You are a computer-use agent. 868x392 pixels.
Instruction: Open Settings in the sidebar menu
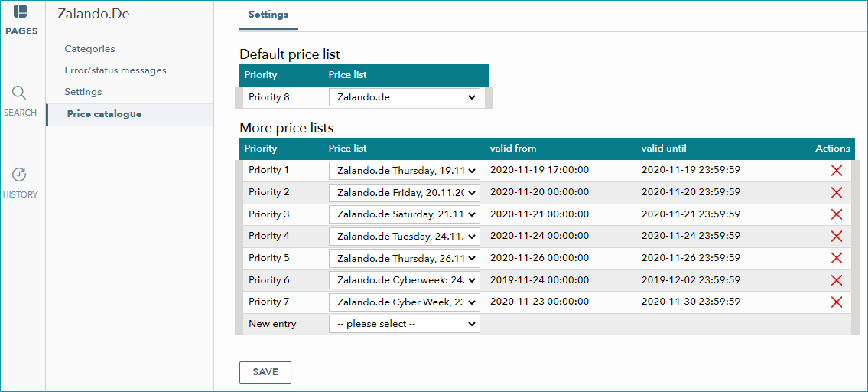83,91
